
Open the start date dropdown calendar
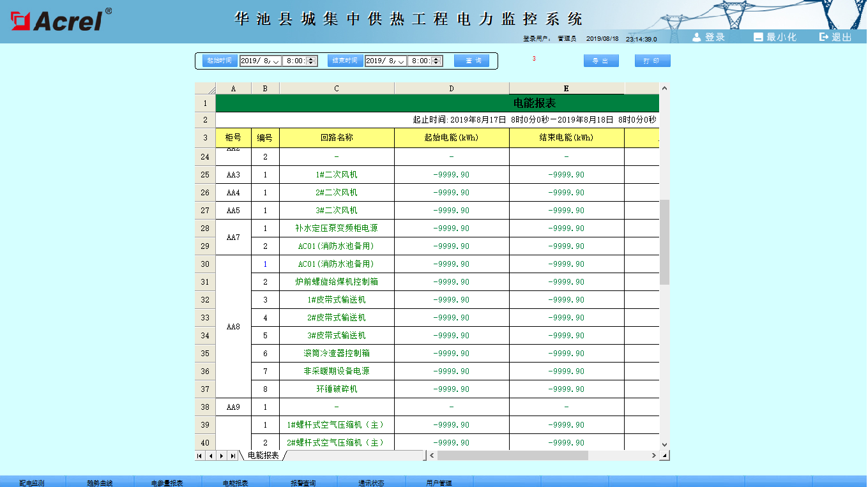[276, 61]
